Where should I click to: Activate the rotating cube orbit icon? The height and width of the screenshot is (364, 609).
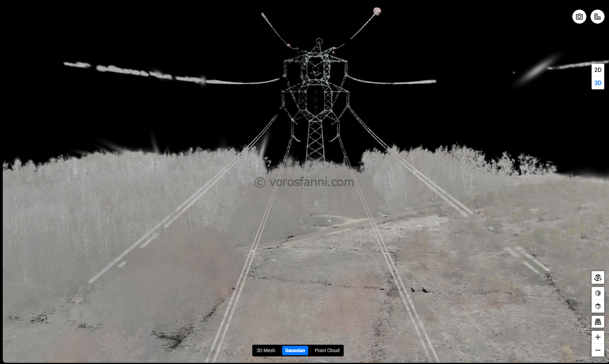coord(598,277)
